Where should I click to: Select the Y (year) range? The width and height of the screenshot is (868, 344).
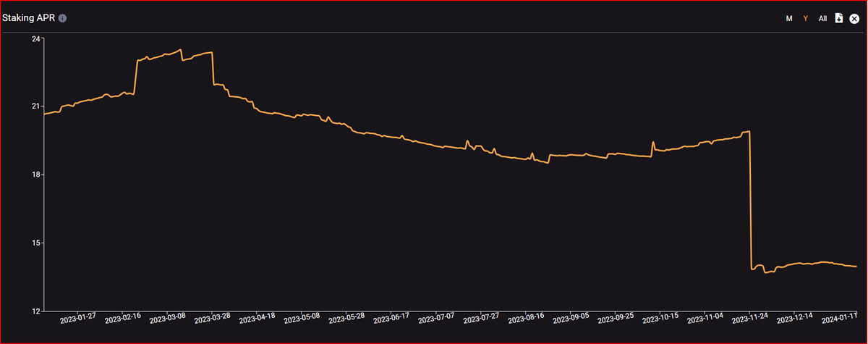805,18
